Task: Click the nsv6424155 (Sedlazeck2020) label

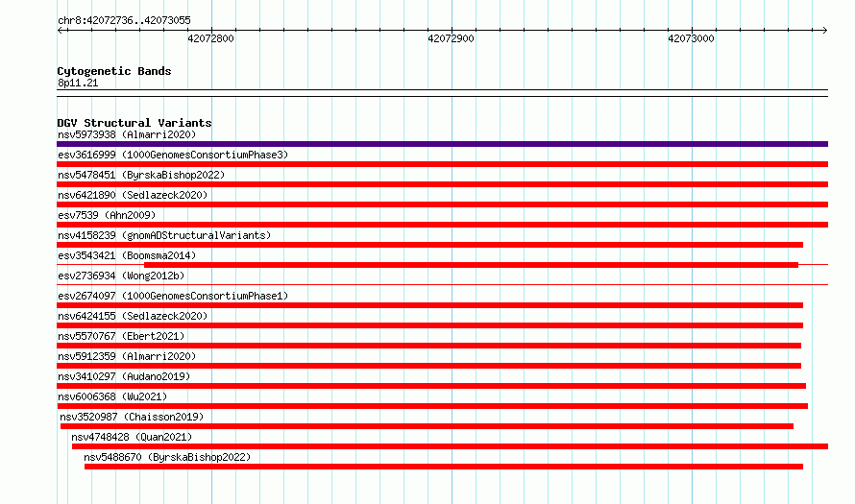Action: (x=133, y=316)
